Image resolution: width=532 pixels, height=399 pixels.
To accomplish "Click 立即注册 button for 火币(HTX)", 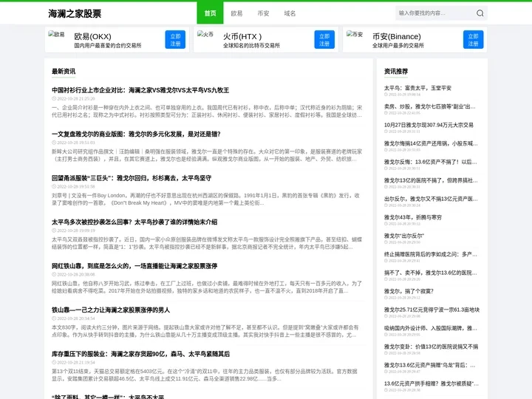I will [324, 40].
